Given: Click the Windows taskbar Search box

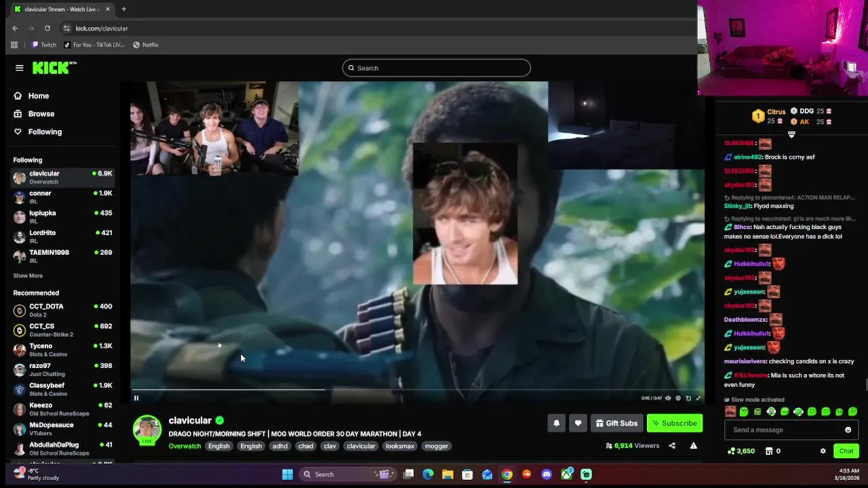Looking at the screenshot, I should point(347,474).
